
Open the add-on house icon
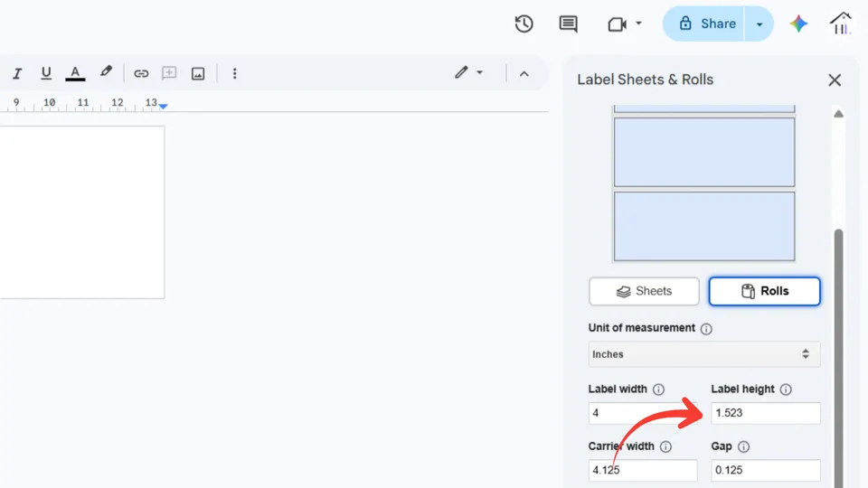[x=840, y=23]
